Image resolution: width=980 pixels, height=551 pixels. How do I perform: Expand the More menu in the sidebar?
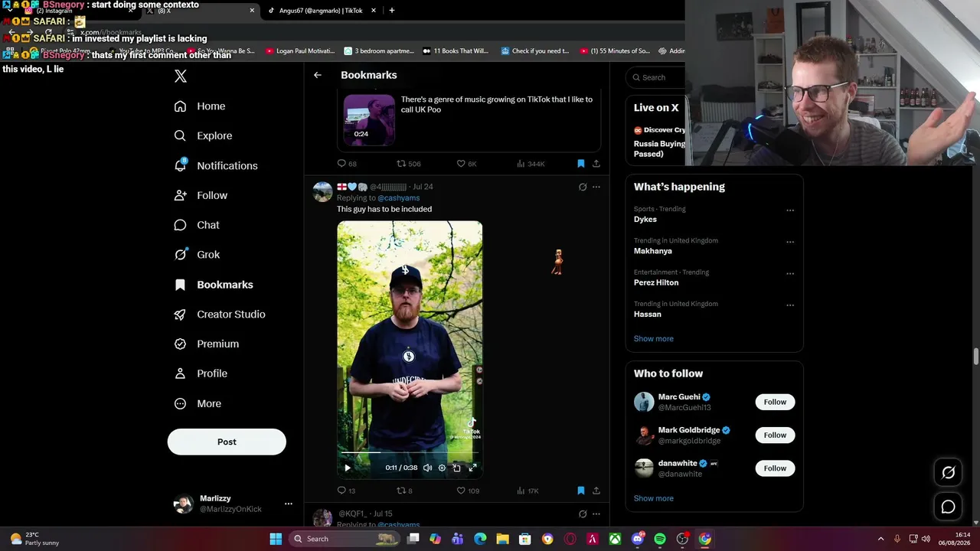[x=198, y=403]
